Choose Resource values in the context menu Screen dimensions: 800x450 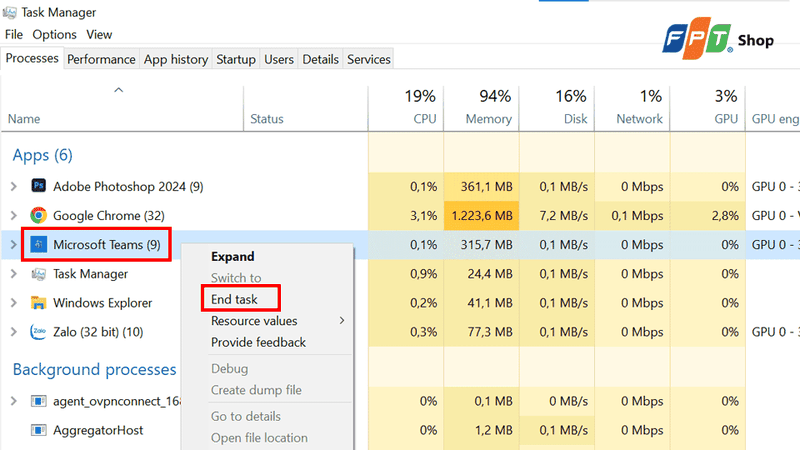coord(254,320)
